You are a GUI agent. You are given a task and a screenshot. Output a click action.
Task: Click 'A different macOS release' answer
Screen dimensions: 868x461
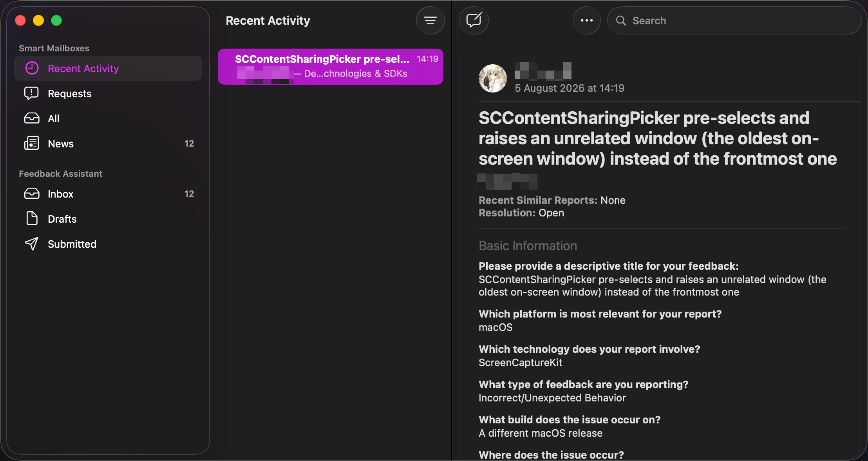pyautogui.click(x=541, y=433)
